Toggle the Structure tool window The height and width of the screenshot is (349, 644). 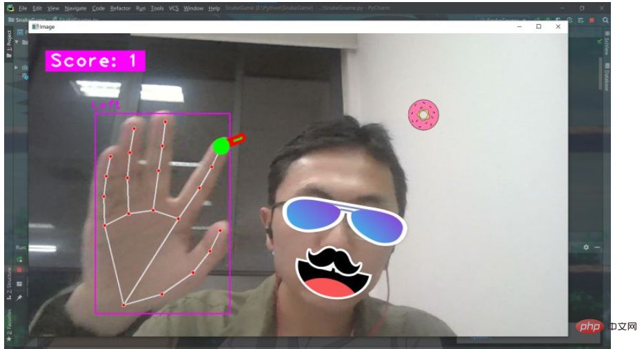tap(9, 284)
